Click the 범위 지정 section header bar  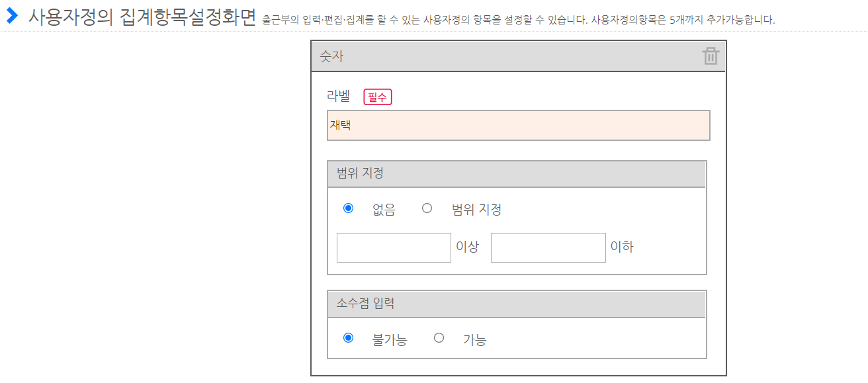click(x=516, y=174)
